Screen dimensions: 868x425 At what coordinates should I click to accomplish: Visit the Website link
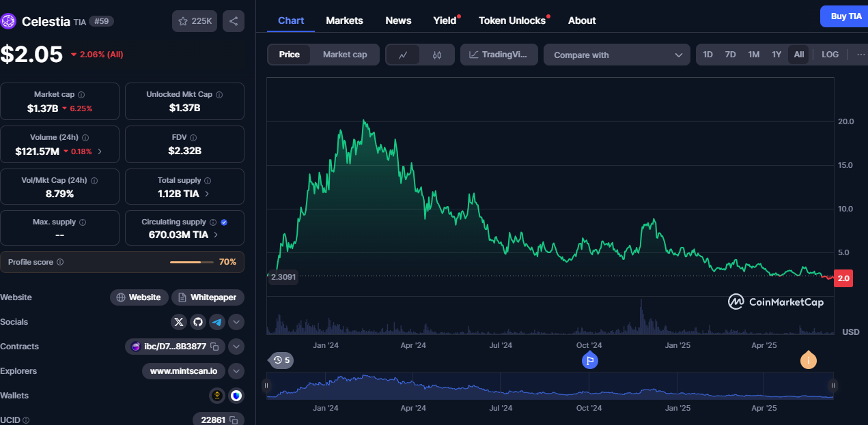(x=139, y=297)
